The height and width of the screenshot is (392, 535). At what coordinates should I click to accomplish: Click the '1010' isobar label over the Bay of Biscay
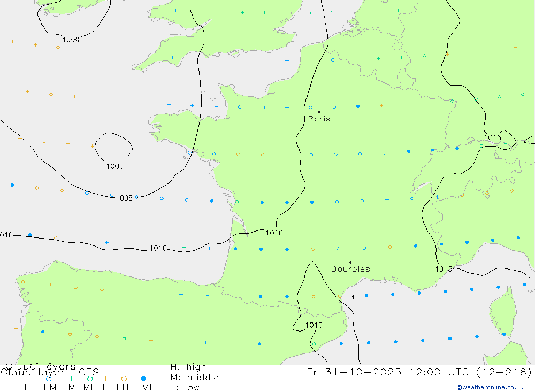pyautogui.click(x=158, y=248)
